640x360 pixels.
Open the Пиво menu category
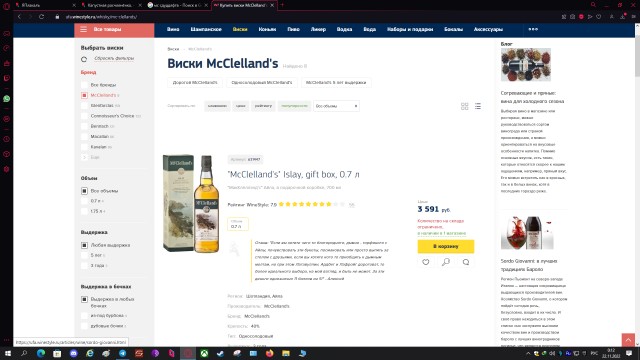(293, 29)
